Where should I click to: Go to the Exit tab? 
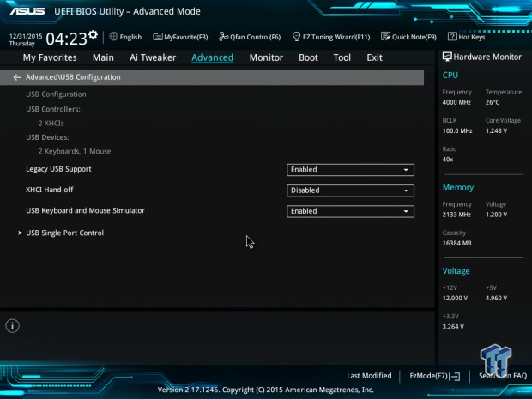[x=374, y=57]
